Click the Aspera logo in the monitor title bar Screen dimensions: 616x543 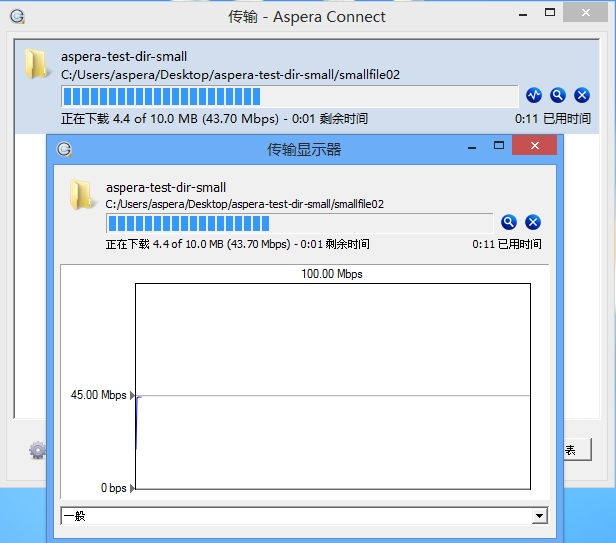pos(64,149)
